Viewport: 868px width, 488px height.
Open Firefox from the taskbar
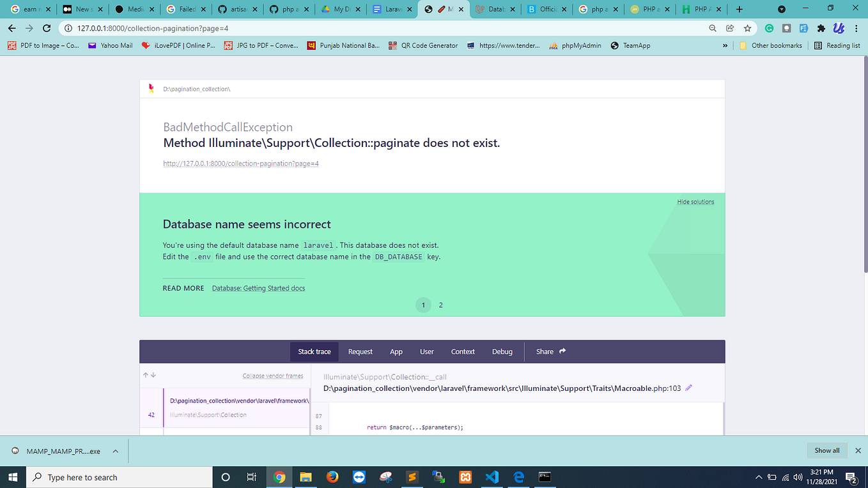[x=332, y=477]
